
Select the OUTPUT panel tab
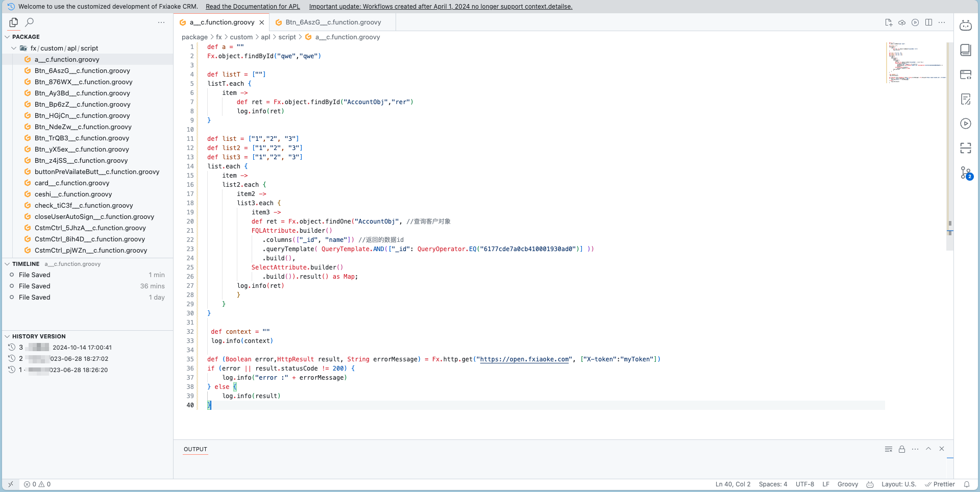tap(195, 450)
